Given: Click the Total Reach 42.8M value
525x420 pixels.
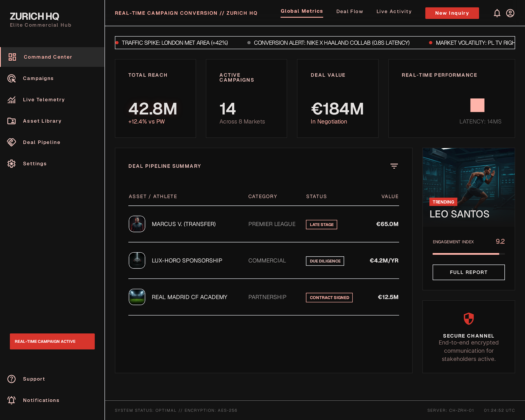Looking at the screenshot, I should (153, 109).
